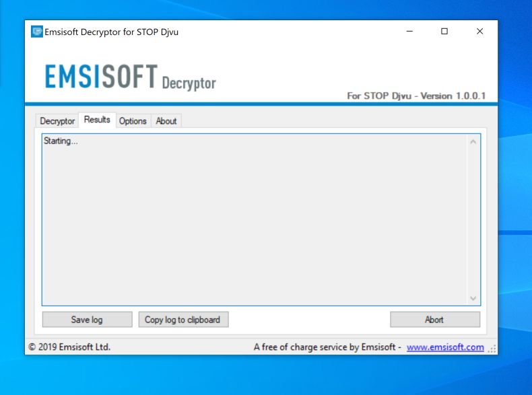Click 'A free of charge service by Emsisoft' text
Image resolution: width=532 pixels, height=395 pixels.
click(325, 347)
